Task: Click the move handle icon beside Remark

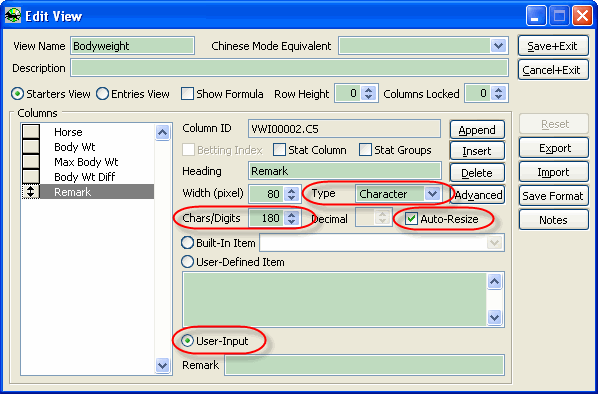Action: pyautogui.click(x=31, y=191)
